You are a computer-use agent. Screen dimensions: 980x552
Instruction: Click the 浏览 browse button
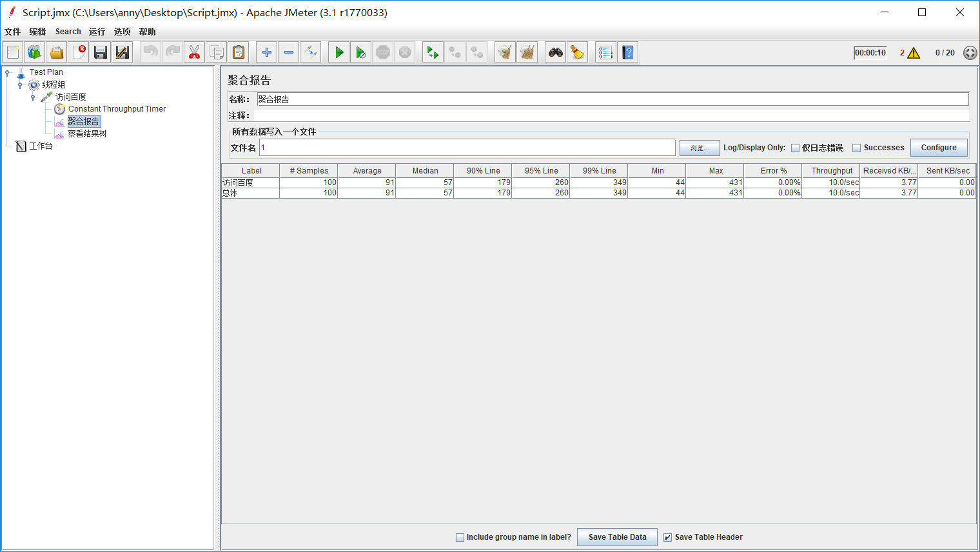(700, 148)
